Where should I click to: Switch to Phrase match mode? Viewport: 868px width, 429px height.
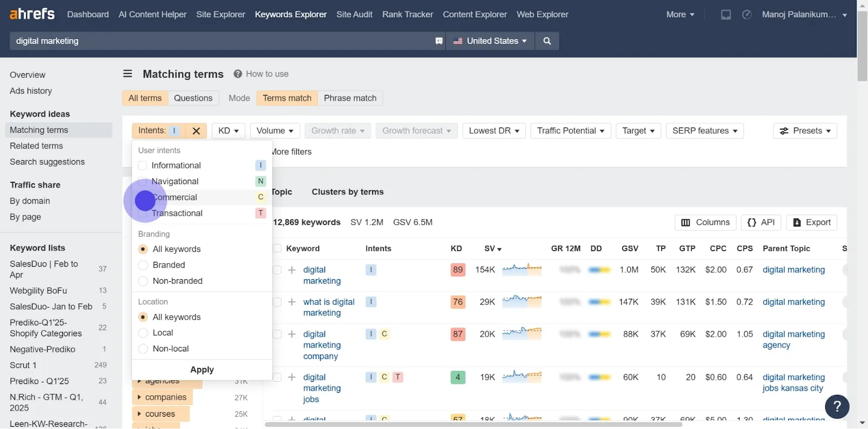click(x=350, y=98)
